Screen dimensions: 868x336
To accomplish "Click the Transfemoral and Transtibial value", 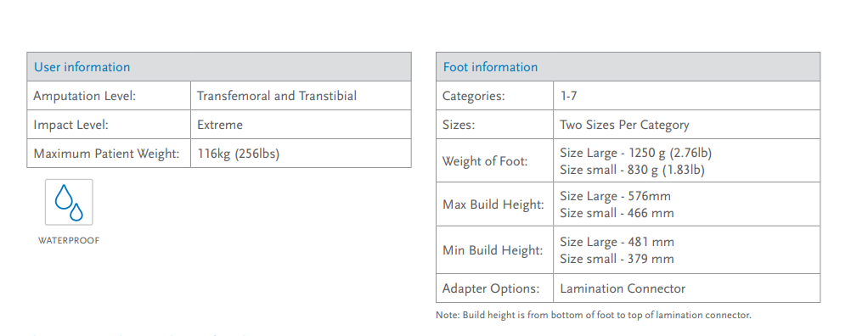I will tap(277, 96).
